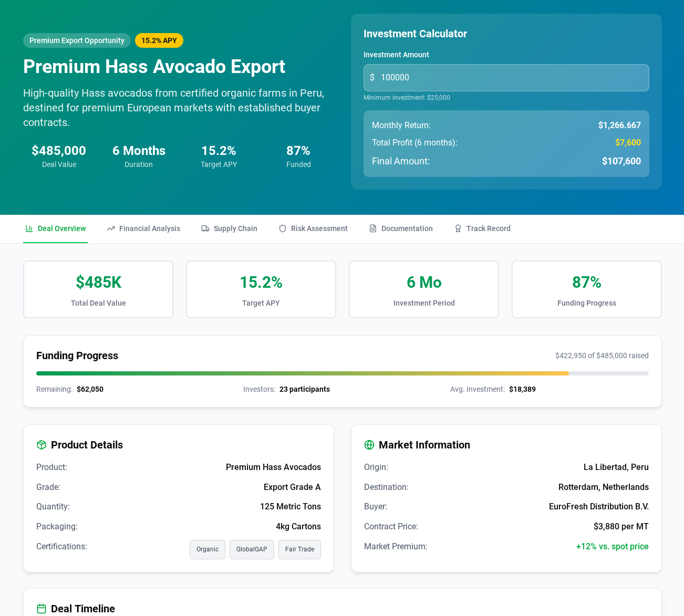The image size is (684, 616).
Task: Switch to the Financial Analysis tab
Action: click(x=149, y=228)
